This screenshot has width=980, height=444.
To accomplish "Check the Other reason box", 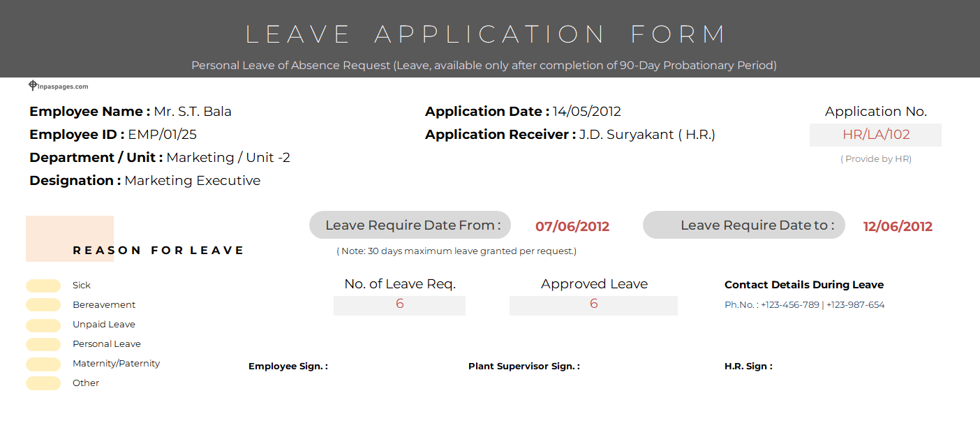I will tap(43, 383).
